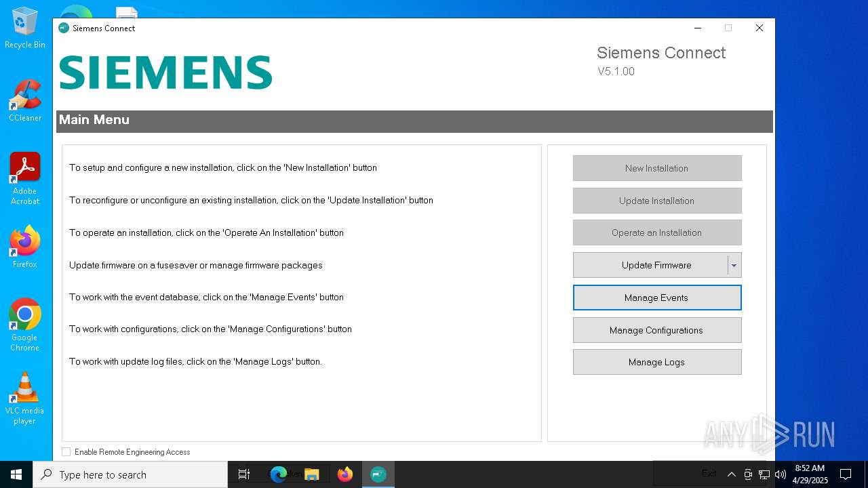Open the volume control tray icon
Viewport: 868px width, 488px height.
(781, 474)
